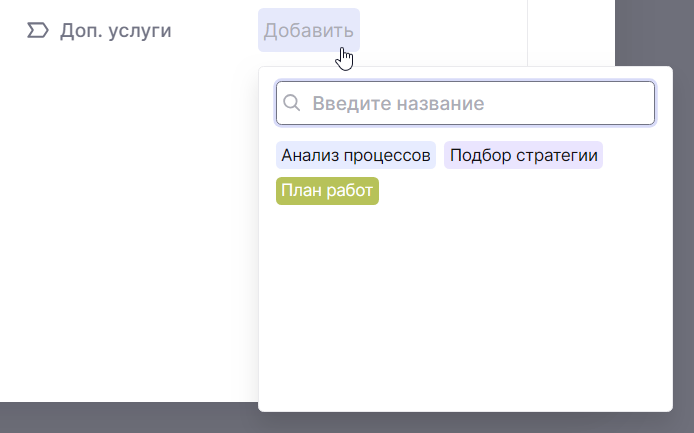Screen dimensions: 694x433
Task: Choose the Подбор стратегии tag
Action: 523,155
